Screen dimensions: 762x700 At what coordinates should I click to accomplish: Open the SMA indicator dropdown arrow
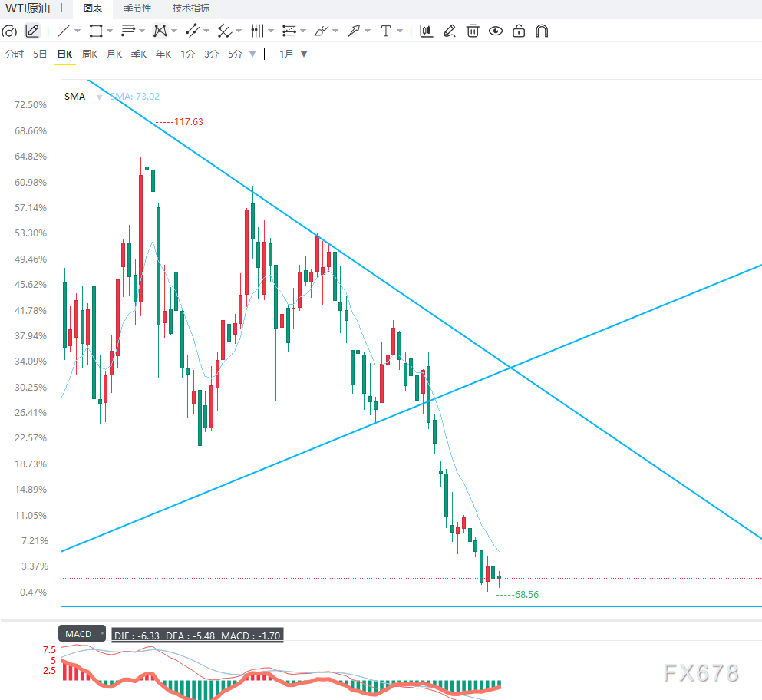click(x=99, y=97)
